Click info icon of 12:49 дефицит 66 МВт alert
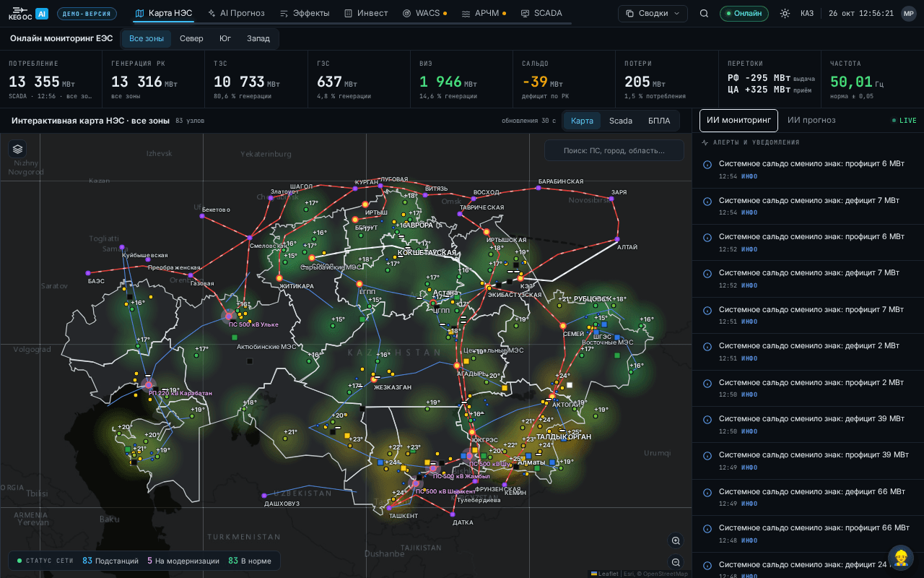Screen dimensions: 924x578 point(707,493)
